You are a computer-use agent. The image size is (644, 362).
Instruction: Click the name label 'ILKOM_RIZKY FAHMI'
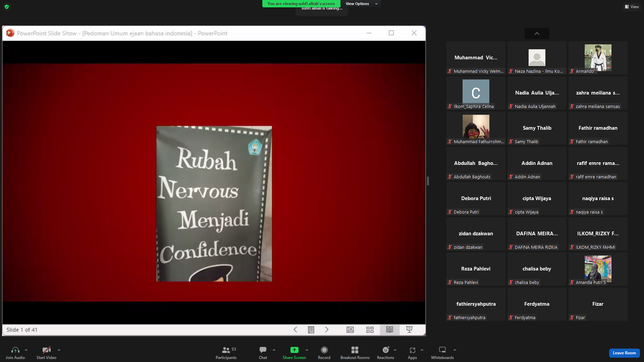pos(595,247)
